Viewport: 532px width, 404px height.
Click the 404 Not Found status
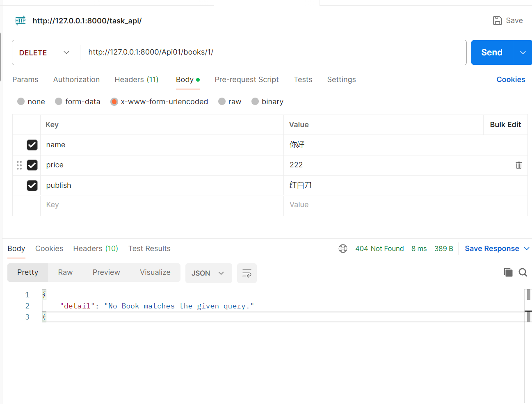pyautogui.click(x=379, y=249)
